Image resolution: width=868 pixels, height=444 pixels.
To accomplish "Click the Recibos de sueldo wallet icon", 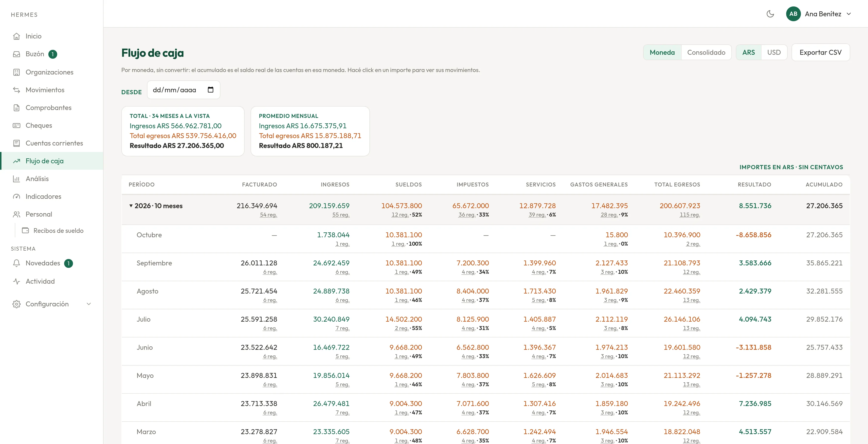I will (25, 231).
